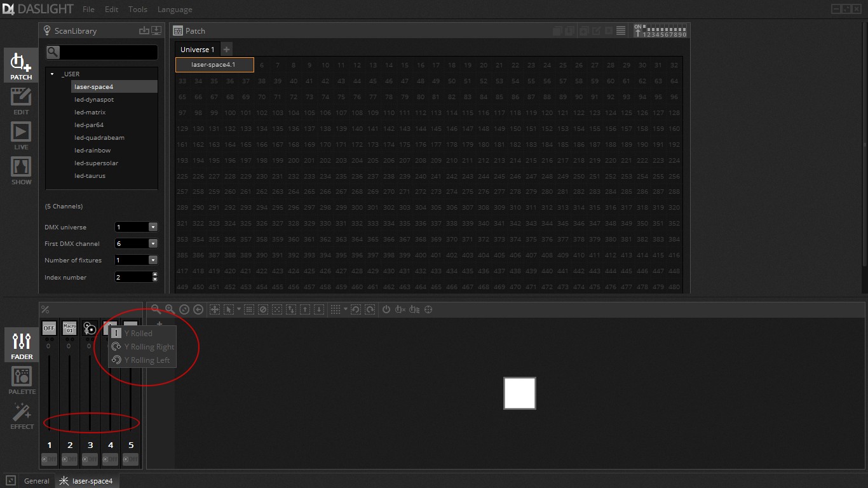Image resolution: width=868 pixels, height=488 pixels.
Task: Toggle channel 3 Off button
Action: (90, 459)
